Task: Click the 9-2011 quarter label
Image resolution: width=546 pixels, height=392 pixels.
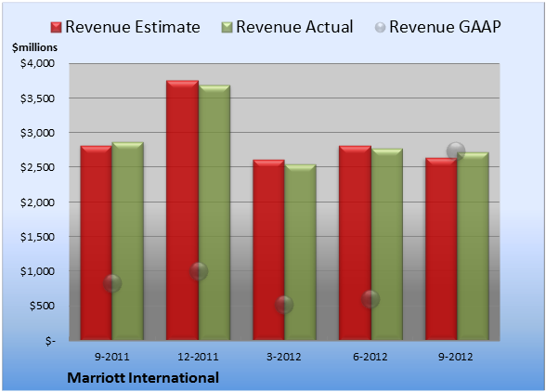Action: click(112, 357)
